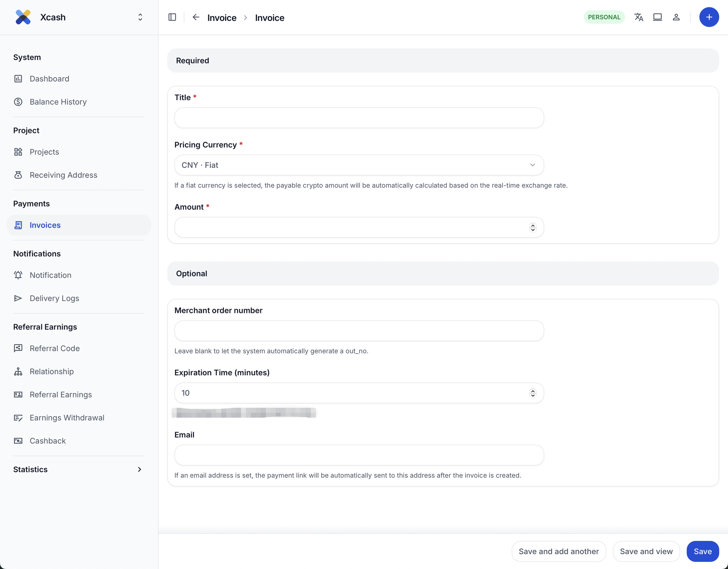The width and height of the screenshot is (728, 569).
Task: Click the back arrow icon
Action: [196, 17]
